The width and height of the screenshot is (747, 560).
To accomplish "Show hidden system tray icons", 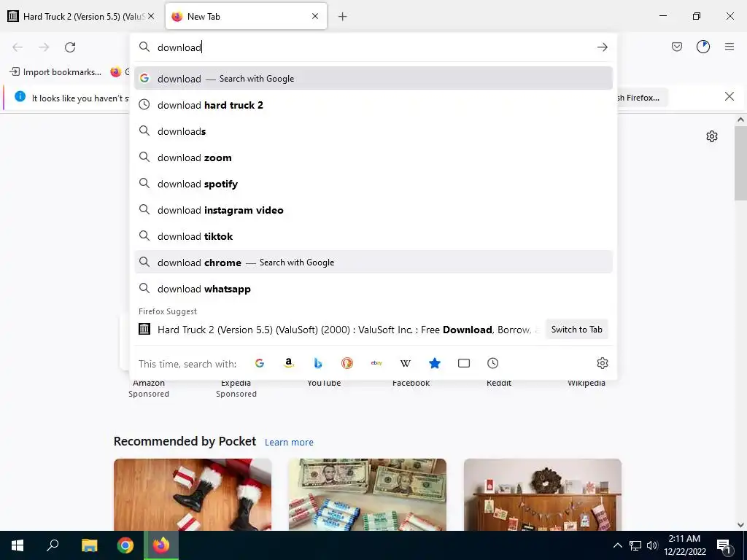I will click(617, 545).
